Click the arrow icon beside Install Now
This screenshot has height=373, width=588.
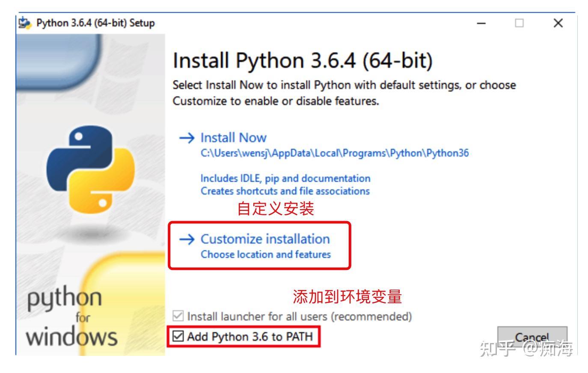[187, 138]
